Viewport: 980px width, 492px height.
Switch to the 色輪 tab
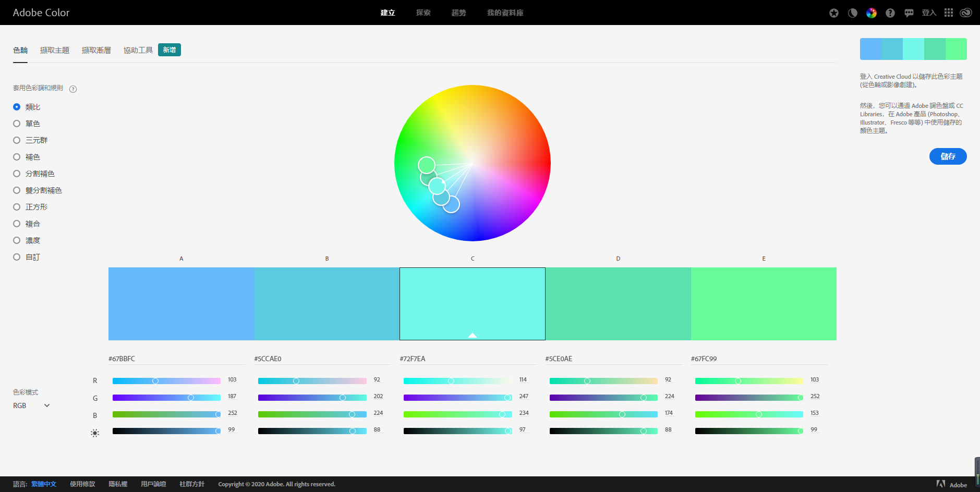point(20,50)
